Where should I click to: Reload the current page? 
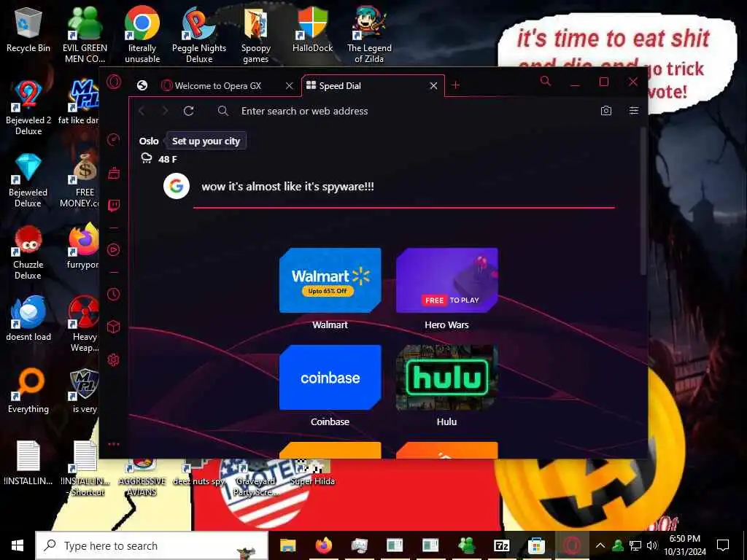[x=189, y=111]
